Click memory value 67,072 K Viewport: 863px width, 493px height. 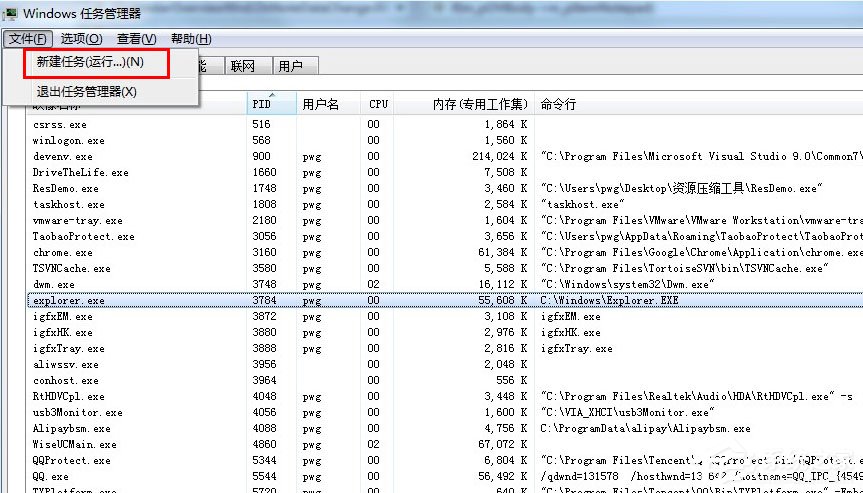coord(503,444)
